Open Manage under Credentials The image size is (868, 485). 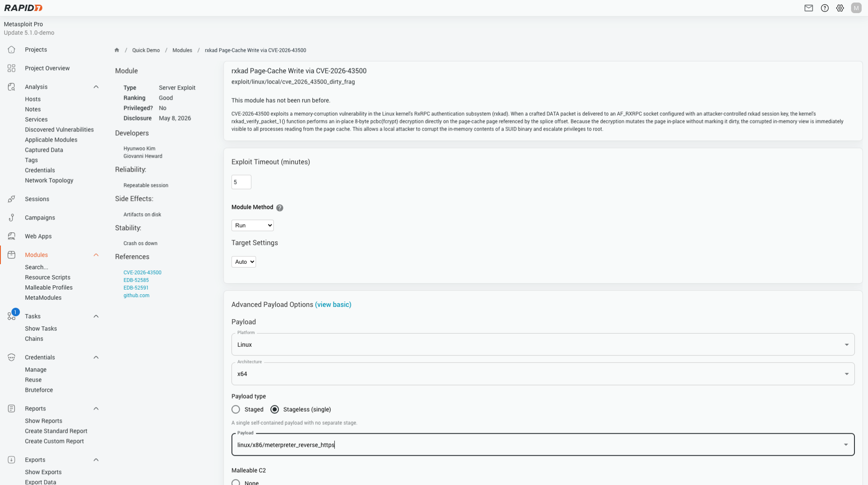[x=36, y=370]
